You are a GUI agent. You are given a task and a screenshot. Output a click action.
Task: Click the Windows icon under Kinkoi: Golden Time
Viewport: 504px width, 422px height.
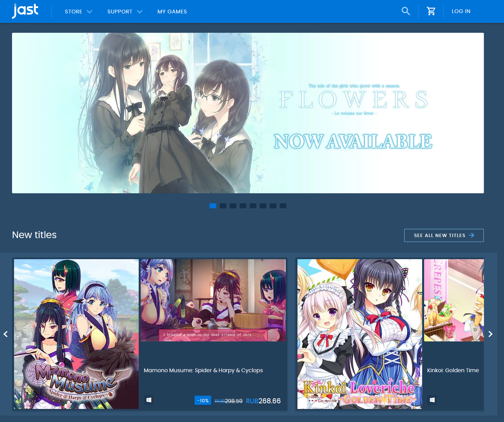432,400
